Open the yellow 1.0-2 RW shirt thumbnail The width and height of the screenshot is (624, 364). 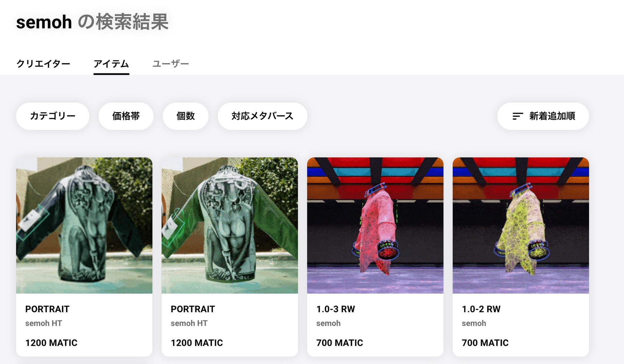click(x=521, y=225)
